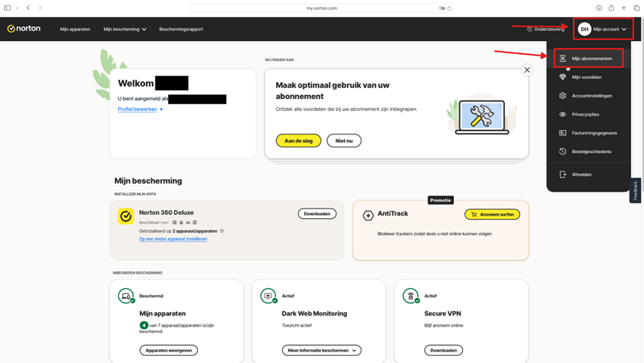644x363 pixels.
Task: Select Accountinstellingen menu entry
Action: click(588, 96)
